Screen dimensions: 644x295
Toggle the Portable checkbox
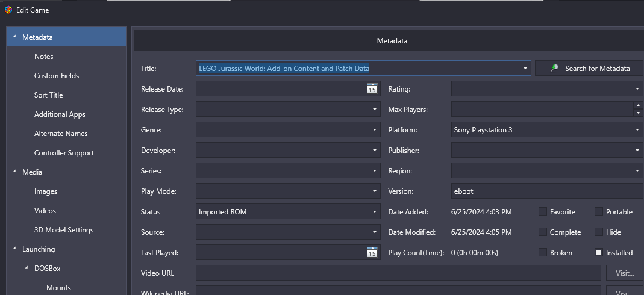point(599,212)
